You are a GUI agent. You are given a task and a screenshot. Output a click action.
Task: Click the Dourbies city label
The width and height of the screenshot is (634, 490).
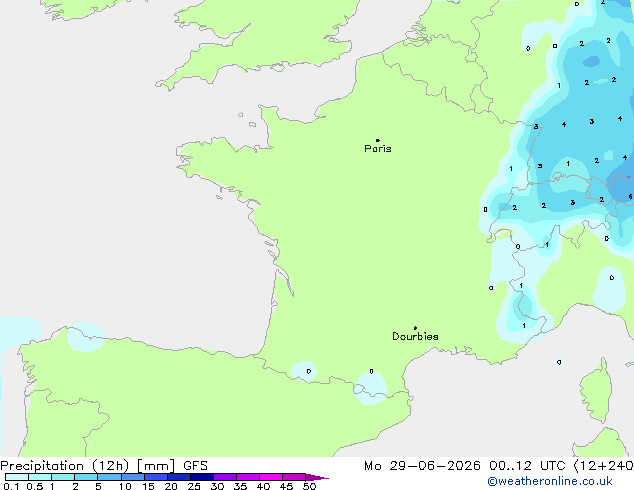[415, 336]
